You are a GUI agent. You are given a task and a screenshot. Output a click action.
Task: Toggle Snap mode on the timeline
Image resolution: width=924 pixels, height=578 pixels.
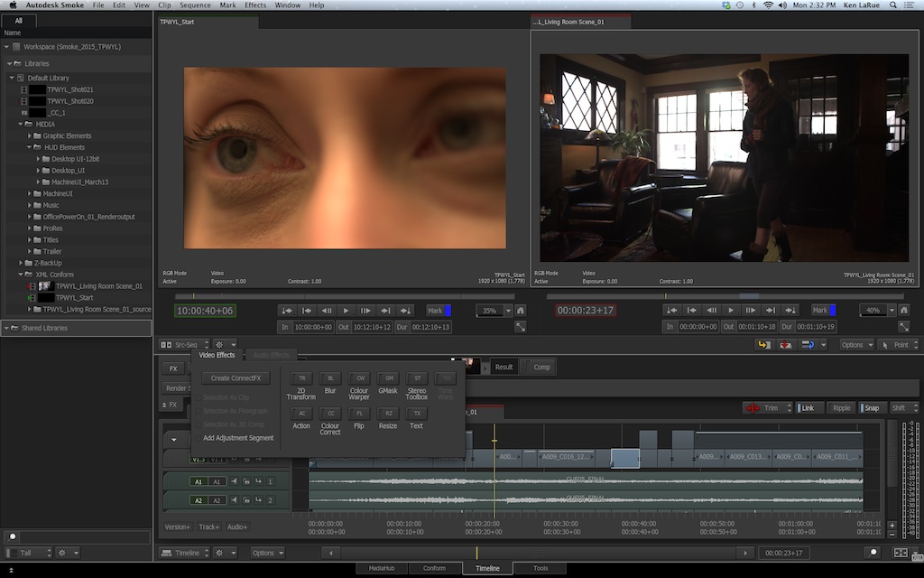[x=871, y=408]
